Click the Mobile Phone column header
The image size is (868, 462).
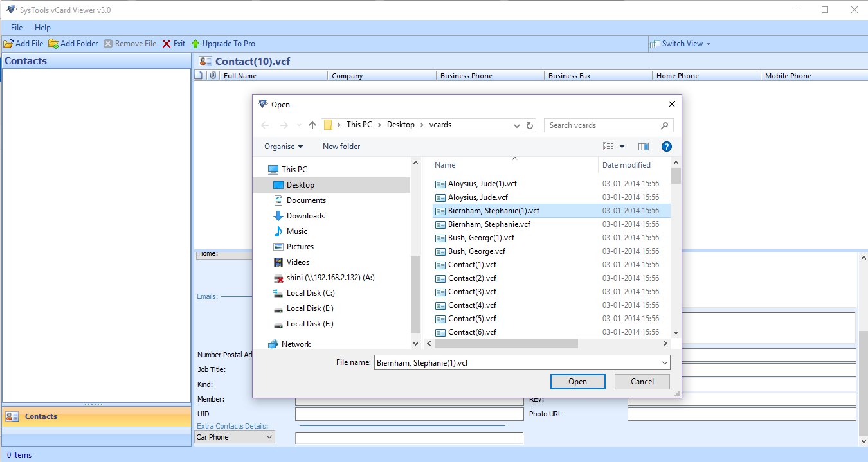coord(814,75)
